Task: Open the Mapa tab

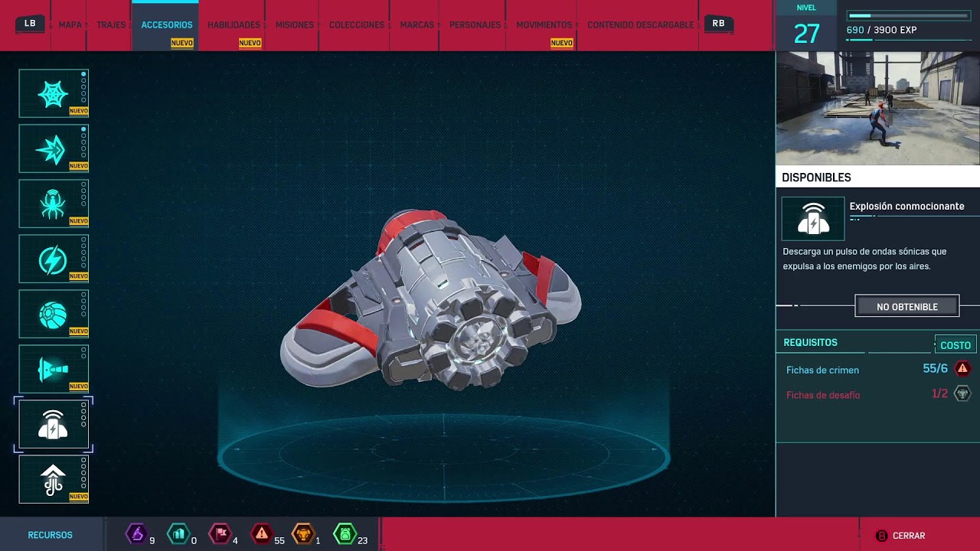Action: click(70, 25)
